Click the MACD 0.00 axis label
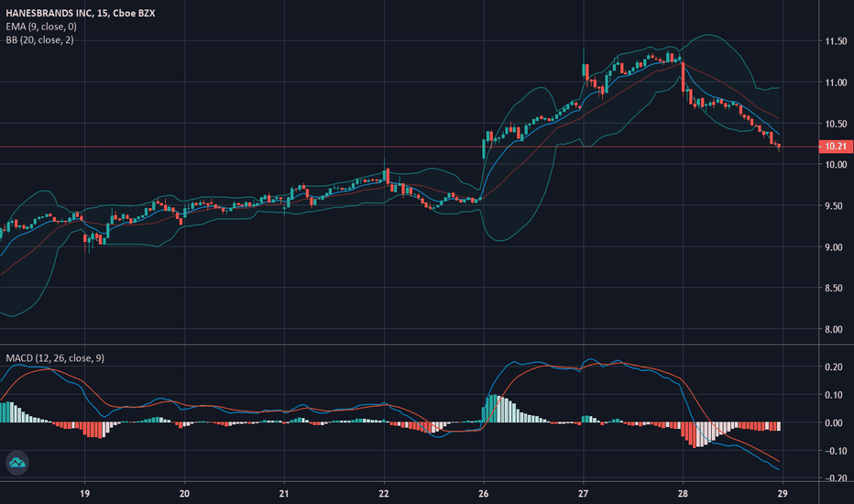 tap(834, 422)
